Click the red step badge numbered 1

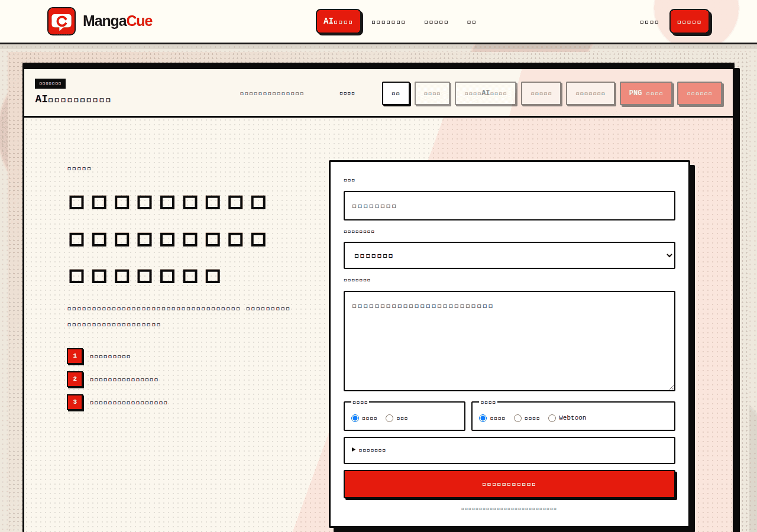pyautogui.click(x=75, y=356)
